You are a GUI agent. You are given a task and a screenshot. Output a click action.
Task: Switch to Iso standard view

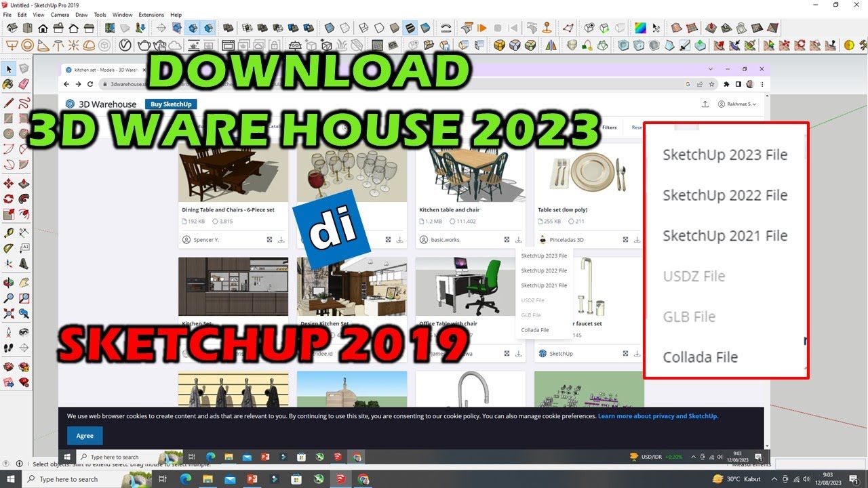(13, 28)
